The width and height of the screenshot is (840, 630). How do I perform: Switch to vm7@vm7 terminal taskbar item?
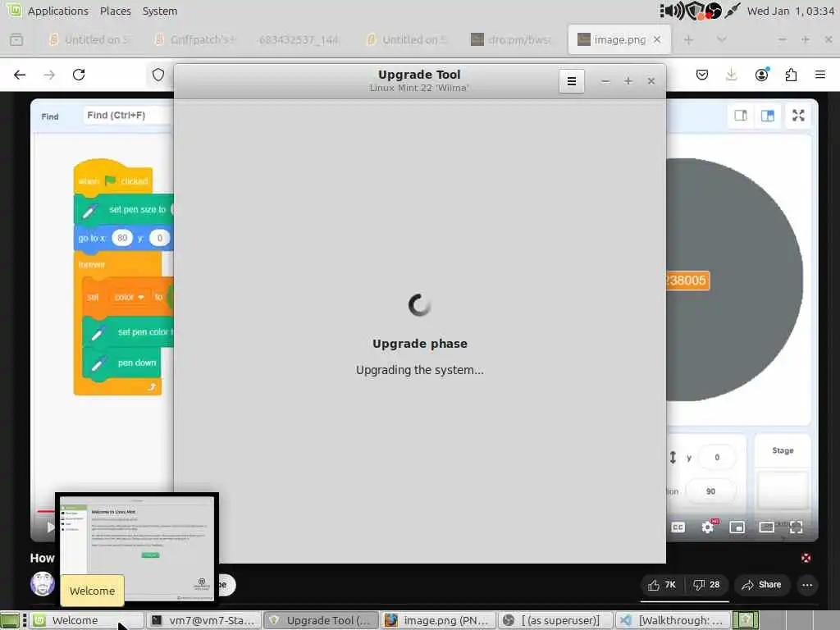click(x=203, y=620)
